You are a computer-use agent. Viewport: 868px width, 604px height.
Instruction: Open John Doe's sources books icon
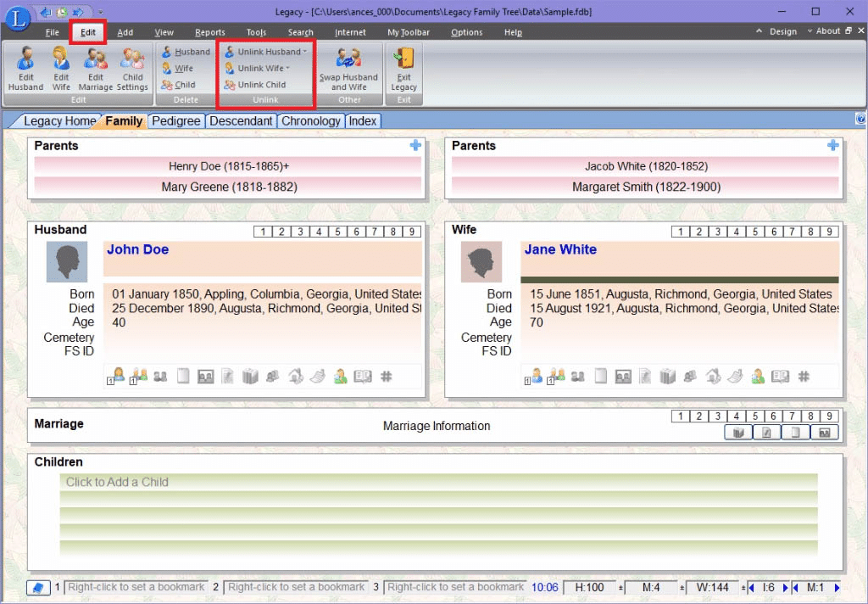[x=250, y=377]
